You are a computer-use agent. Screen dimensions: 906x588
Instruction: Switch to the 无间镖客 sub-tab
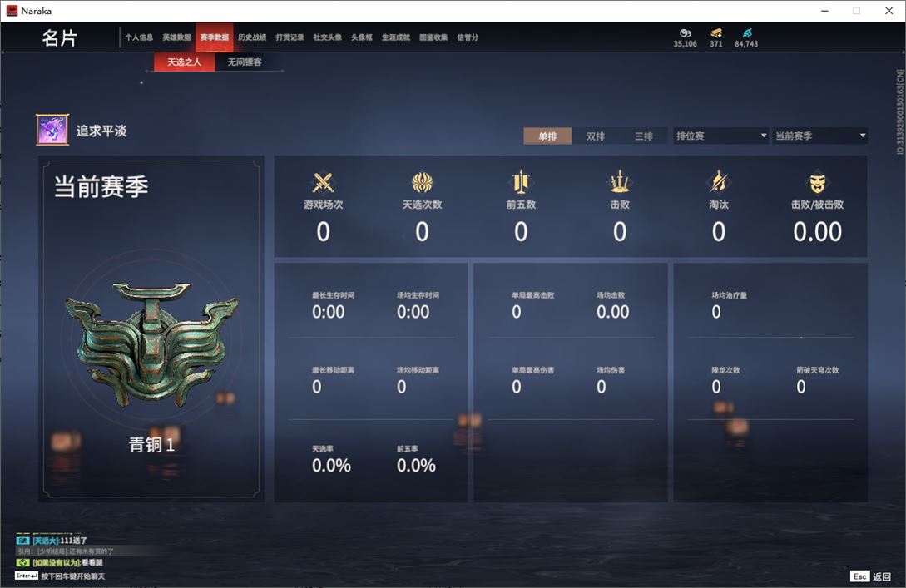tap(245, 62)
